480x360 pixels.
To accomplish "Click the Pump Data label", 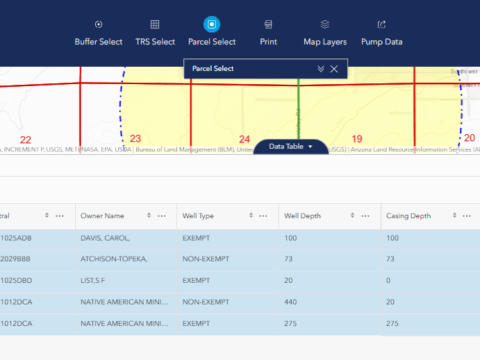I will click(x=382, y=42).
